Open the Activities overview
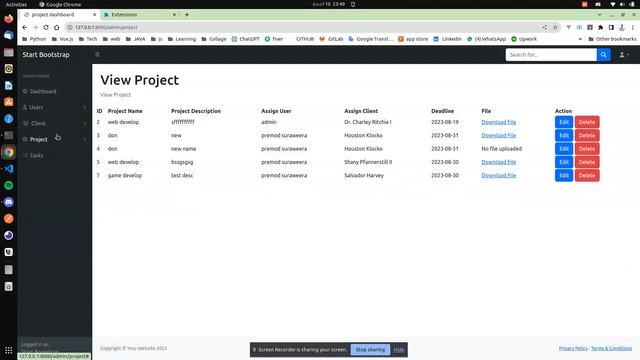Screen dimensions: 640x360 coord(16,4)
